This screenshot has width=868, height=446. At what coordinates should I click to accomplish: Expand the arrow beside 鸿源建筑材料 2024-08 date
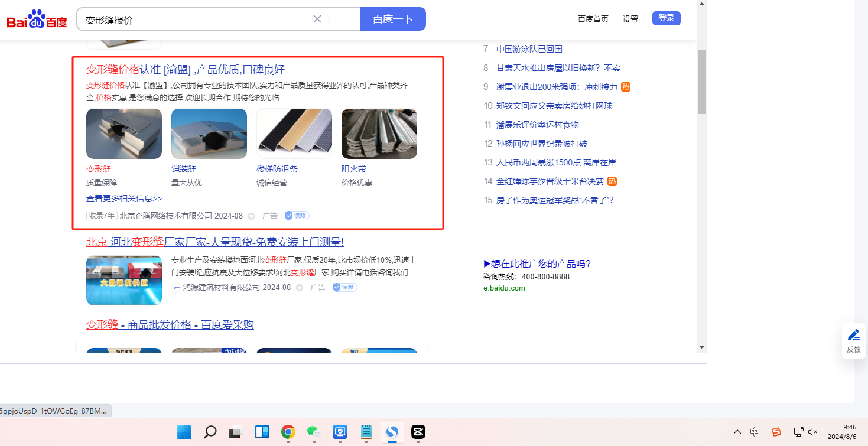coord(299,288)
